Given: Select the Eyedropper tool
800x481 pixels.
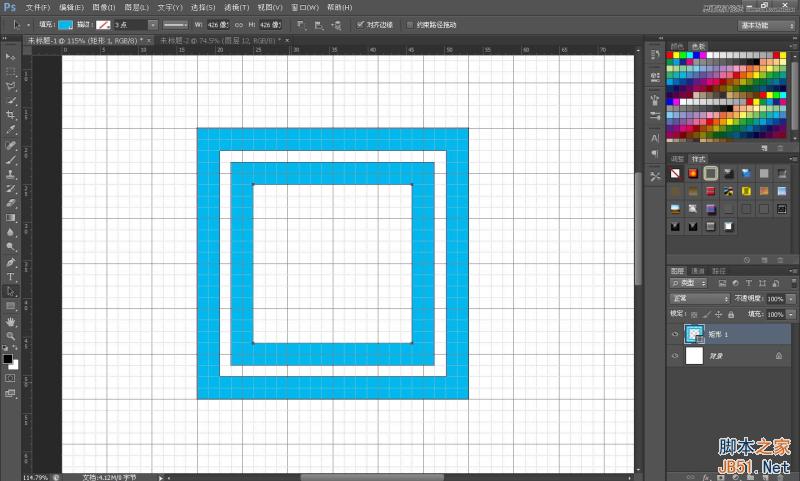Looking at the screenshot, I should (x=10, y=130).
